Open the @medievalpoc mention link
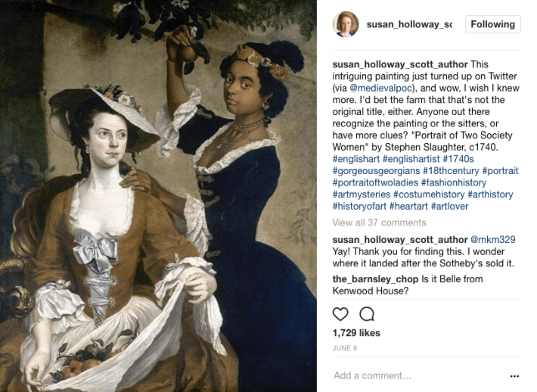Screen dimensions: 537x392 click(380, 88)
